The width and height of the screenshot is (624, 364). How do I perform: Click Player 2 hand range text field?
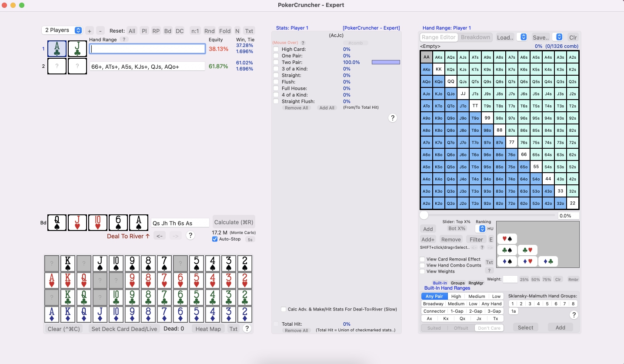point(147,67)
